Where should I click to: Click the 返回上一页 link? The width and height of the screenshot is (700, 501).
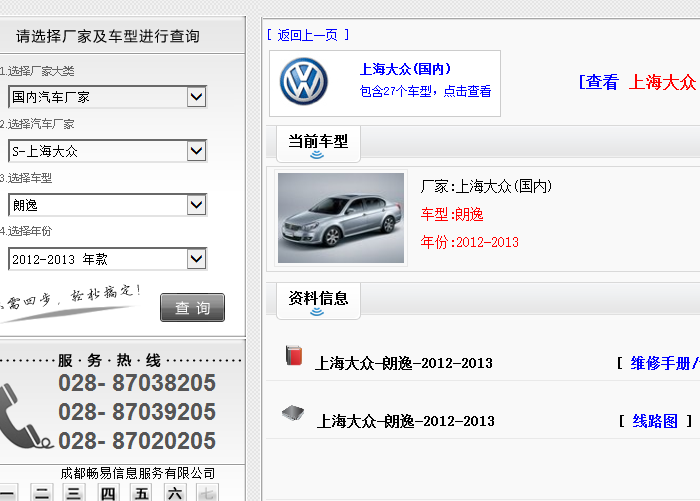point(308,35)
